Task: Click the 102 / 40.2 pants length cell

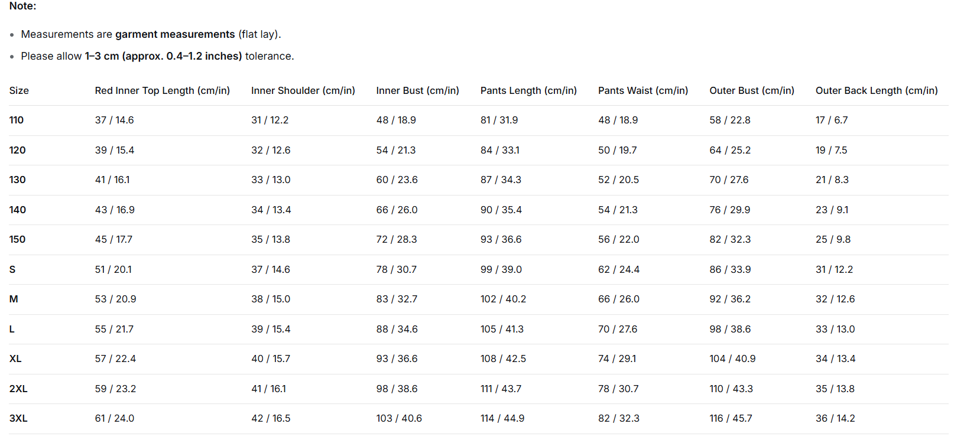Action: [x=503, y=299]
